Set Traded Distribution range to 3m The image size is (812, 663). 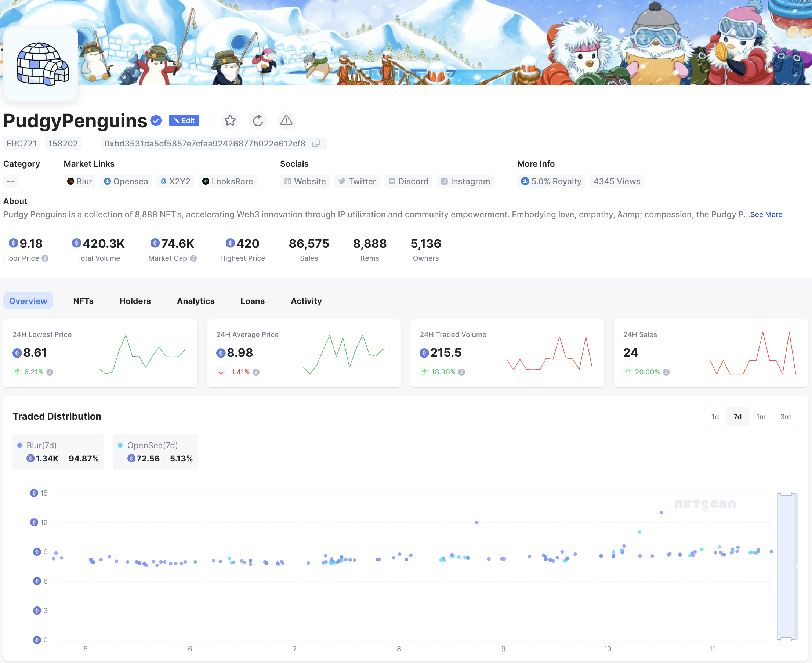[785, 417]
